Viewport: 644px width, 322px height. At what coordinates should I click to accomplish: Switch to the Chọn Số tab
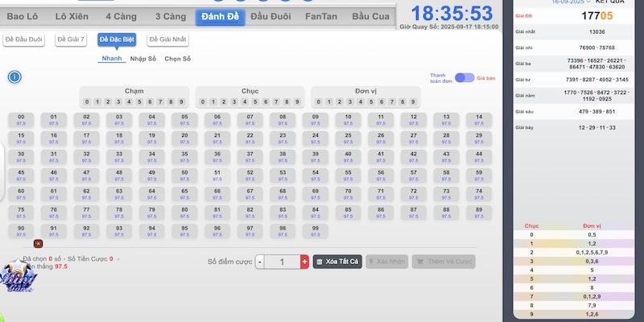tap(177, 59)
